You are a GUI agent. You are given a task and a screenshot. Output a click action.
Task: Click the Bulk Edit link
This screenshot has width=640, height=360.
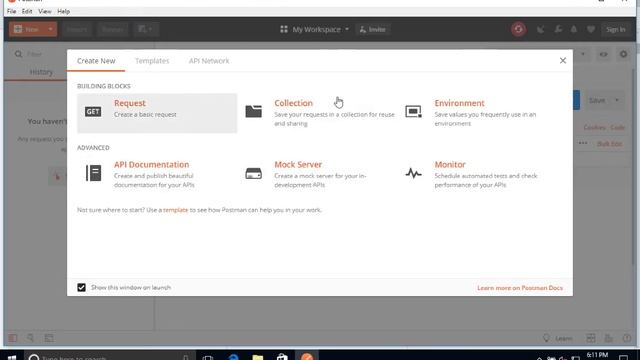609,144
